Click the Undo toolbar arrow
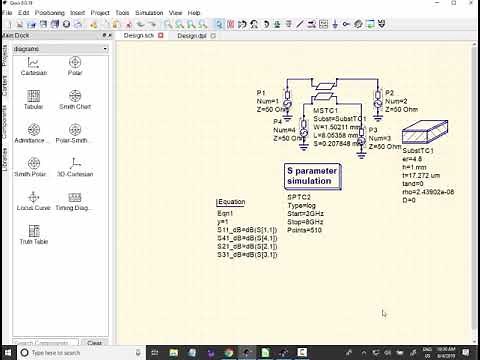 [140, 24]
